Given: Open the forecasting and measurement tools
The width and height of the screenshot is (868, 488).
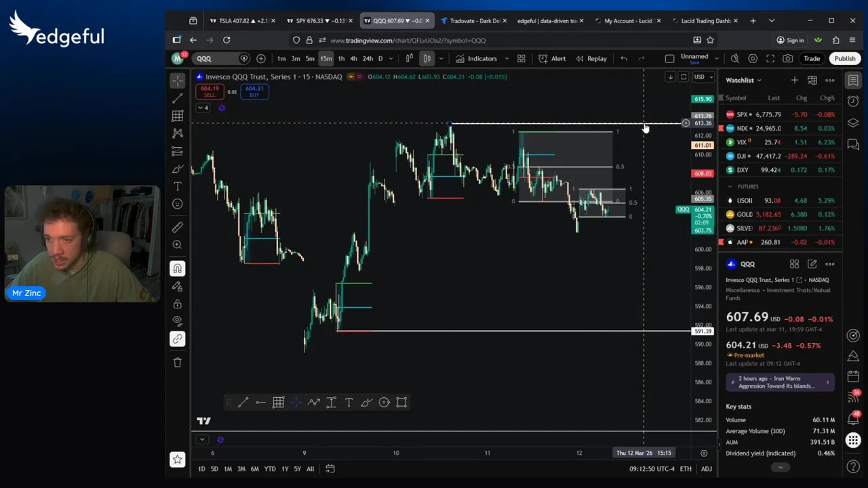Looking at the screenshot, I should click(x=178, y=151).
